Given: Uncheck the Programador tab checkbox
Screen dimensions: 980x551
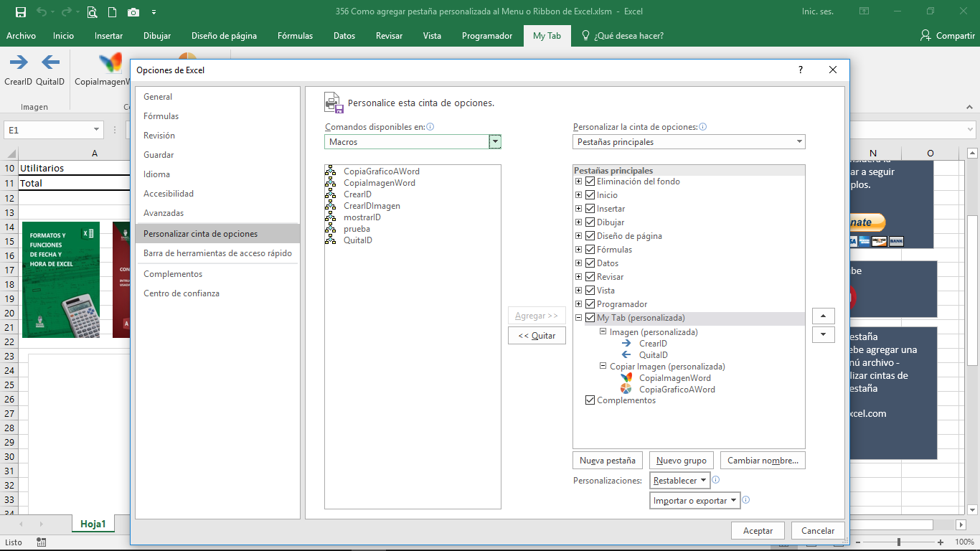Looking at the screenshot, I should click(x=590, y=304).
